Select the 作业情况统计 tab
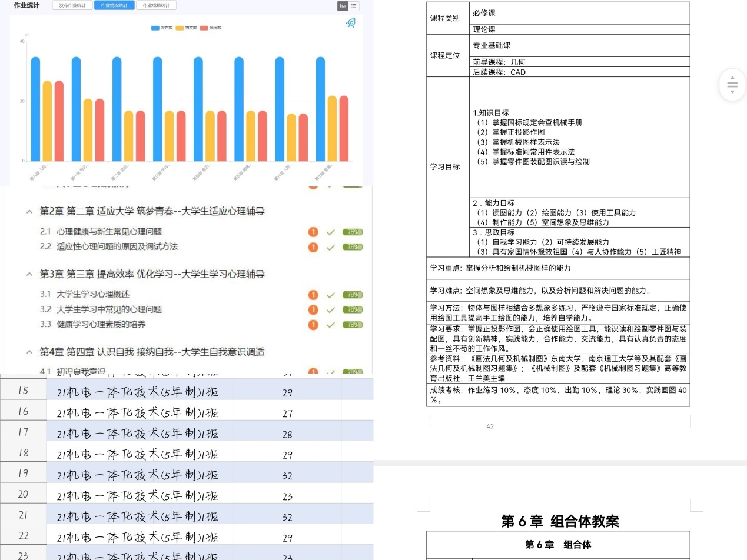 [x=114, y=5]
